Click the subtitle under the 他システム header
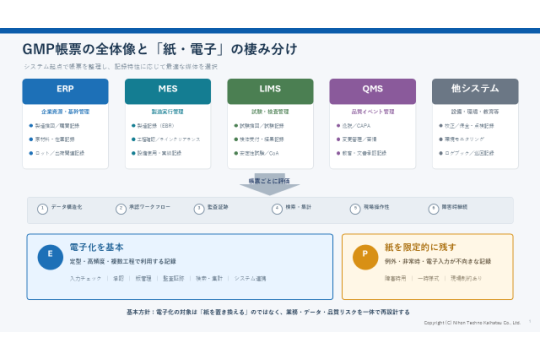This screenshot has height=360, width=540. (x=475, y=112)
